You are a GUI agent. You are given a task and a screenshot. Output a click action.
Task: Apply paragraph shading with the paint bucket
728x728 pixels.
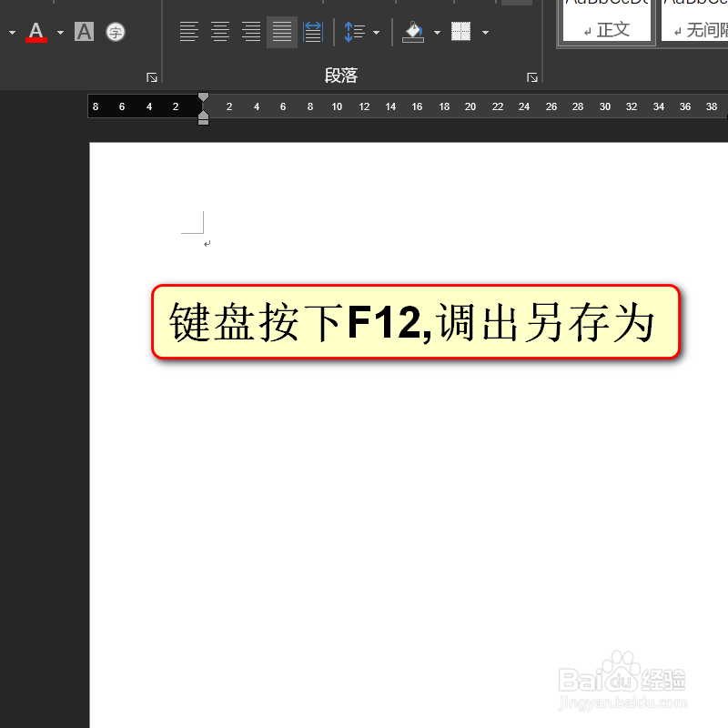[x=414, y=31]
